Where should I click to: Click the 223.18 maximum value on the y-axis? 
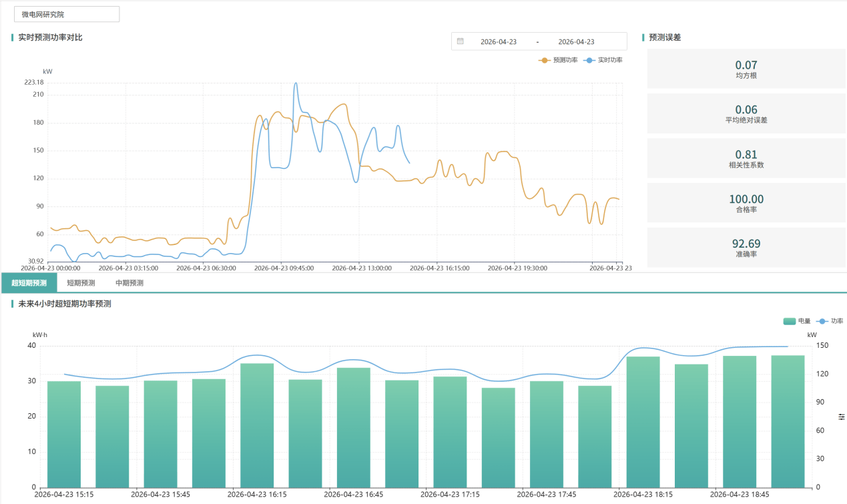coord(33,82)
